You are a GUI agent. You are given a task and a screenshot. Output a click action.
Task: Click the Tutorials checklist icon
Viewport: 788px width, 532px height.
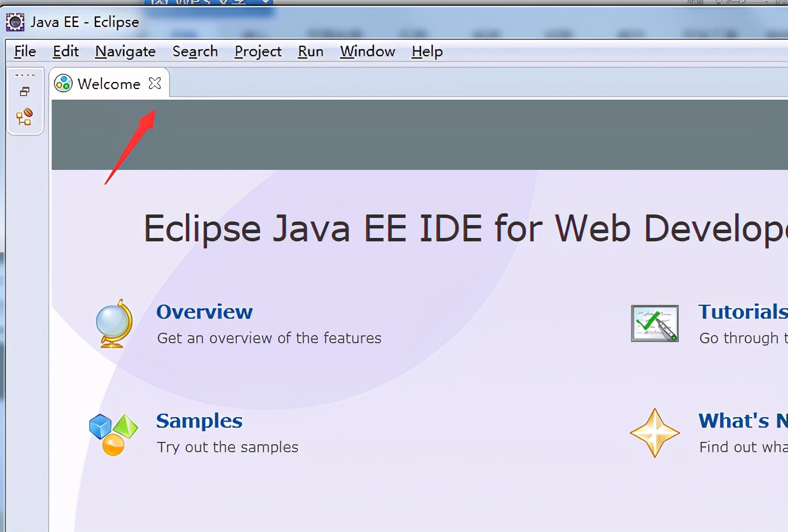coord(654,322)
